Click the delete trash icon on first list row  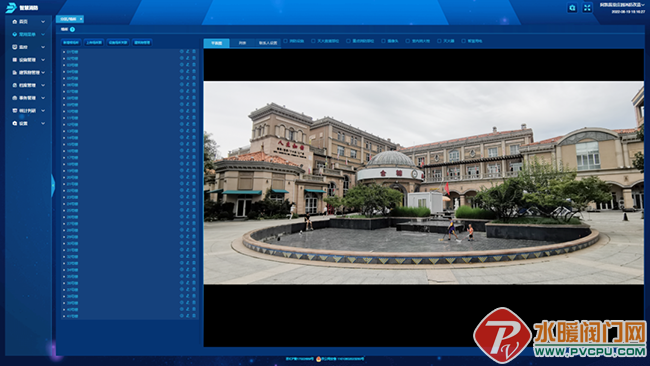click(194, 52)
